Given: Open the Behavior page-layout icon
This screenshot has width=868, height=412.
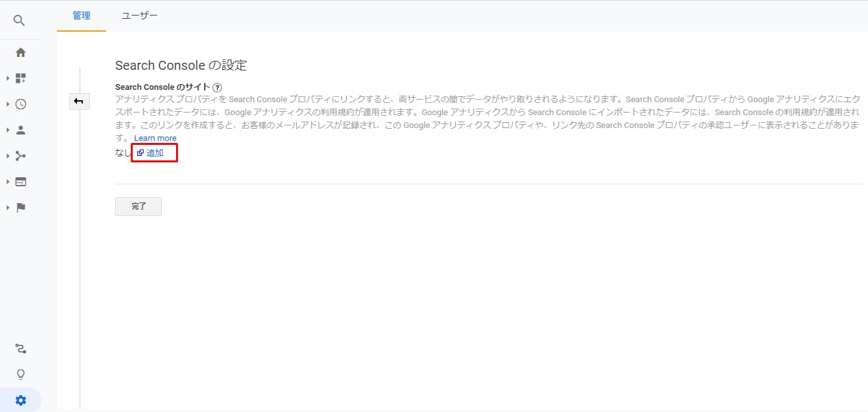Looking at the screenshot, I should [x=21, y=182].
